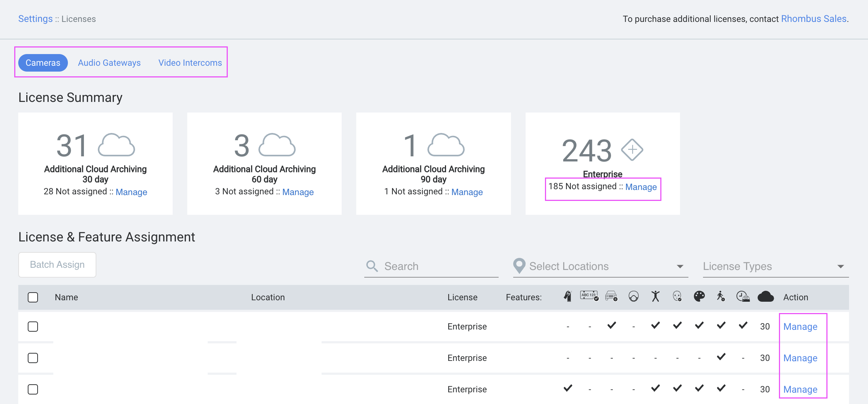Image resolution: width=868 pixels, height=404 pixels.
Task: Click the spray can checkmark in the third row
Action: click(568, 388)
